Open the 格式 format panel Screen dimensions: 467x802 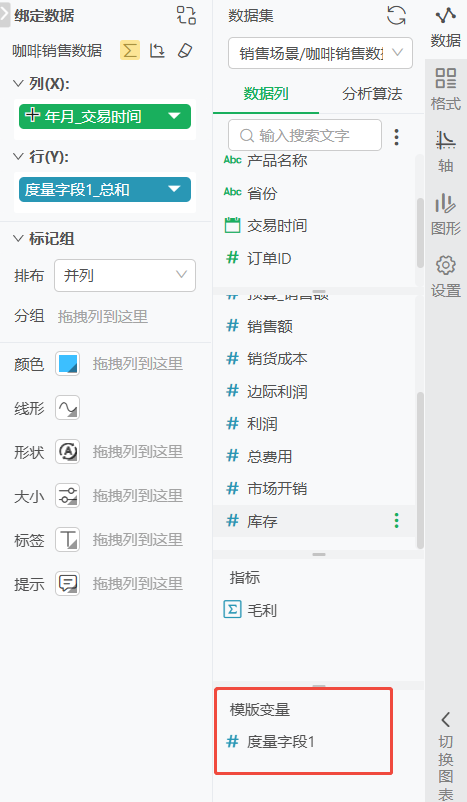pos(446,90)
